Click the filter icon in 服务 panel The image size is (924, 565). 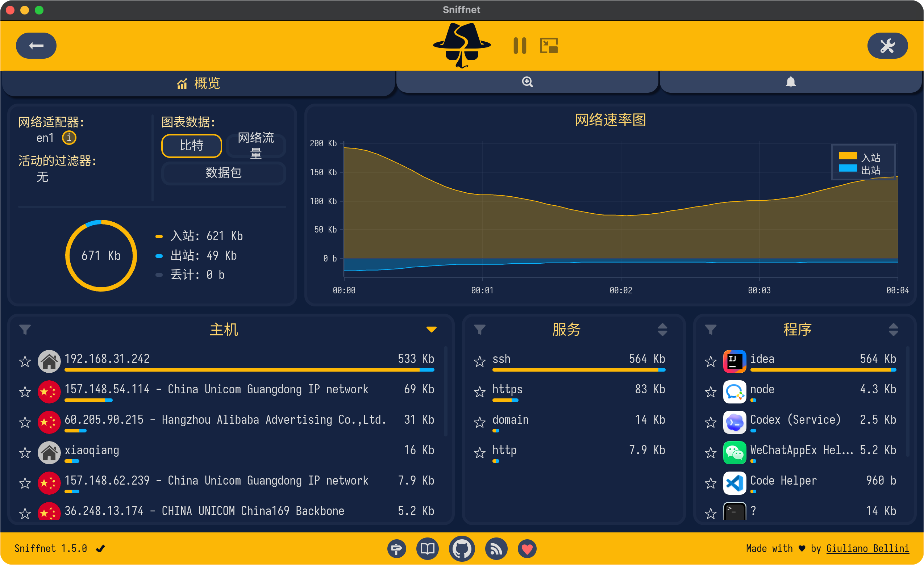pyautogui.click(x=480, y=330)
